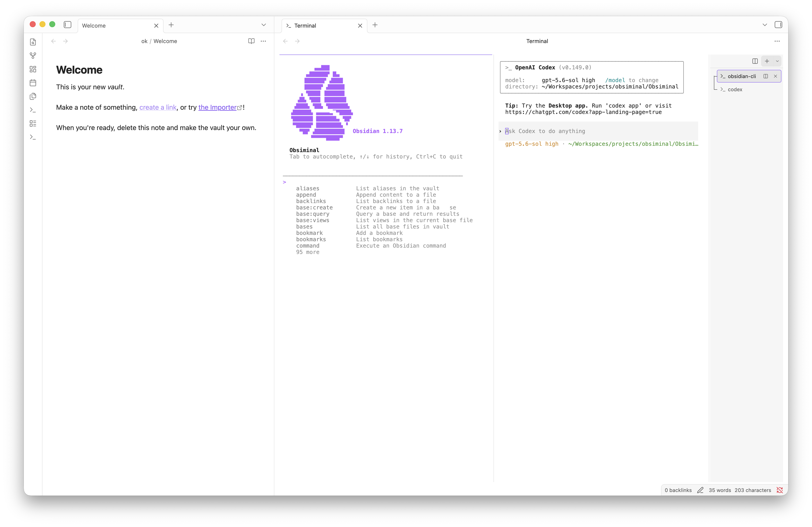Select the 'base:query' autocomplete suggestion
The image size is (812, 527).
[377, 214]
